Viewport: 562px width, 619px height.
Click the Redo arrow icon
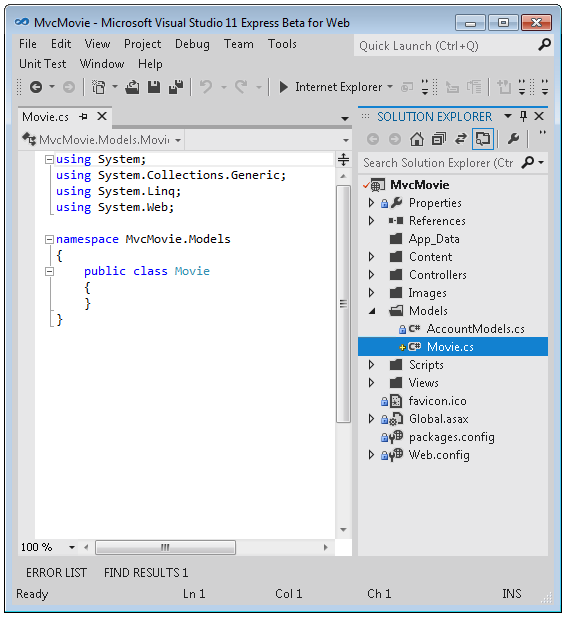[x=241, y=87]
